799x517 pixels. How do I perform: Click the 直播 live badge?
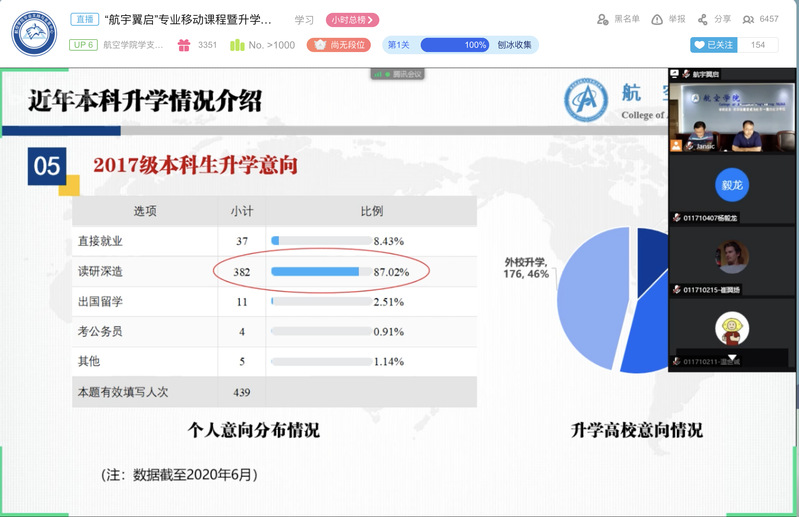click(83, 19)
